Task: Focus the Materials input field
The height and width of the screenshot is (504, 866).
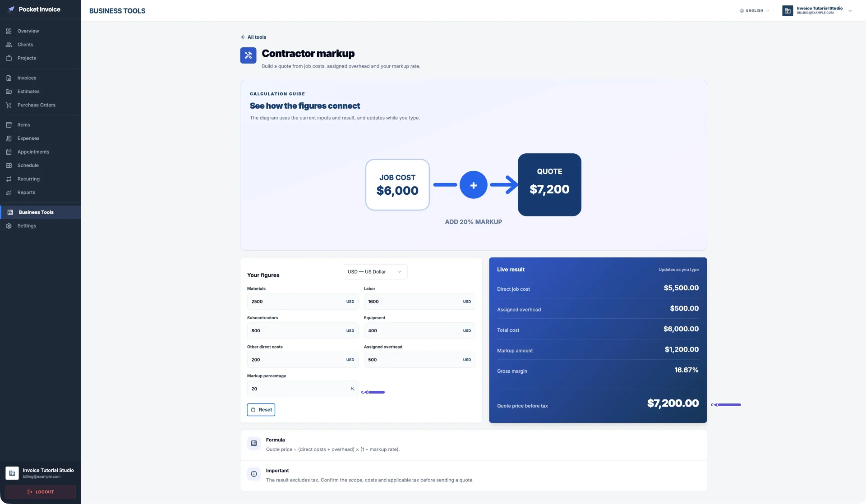Action: click(x=303, y=302)
